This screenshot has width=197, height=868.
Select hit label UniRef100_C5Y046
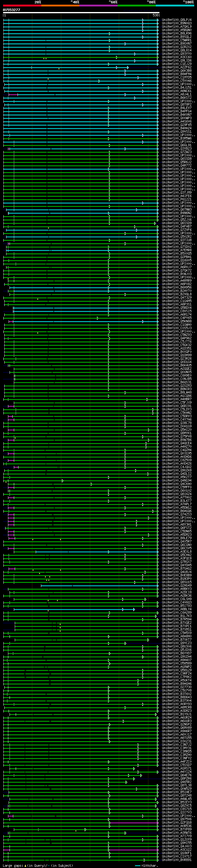[177, 81]
